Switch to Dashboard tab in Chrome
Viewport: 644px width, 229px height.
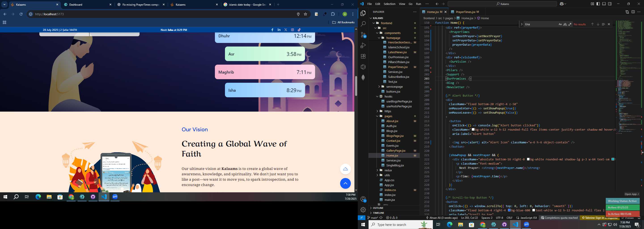tap(88, 4)
